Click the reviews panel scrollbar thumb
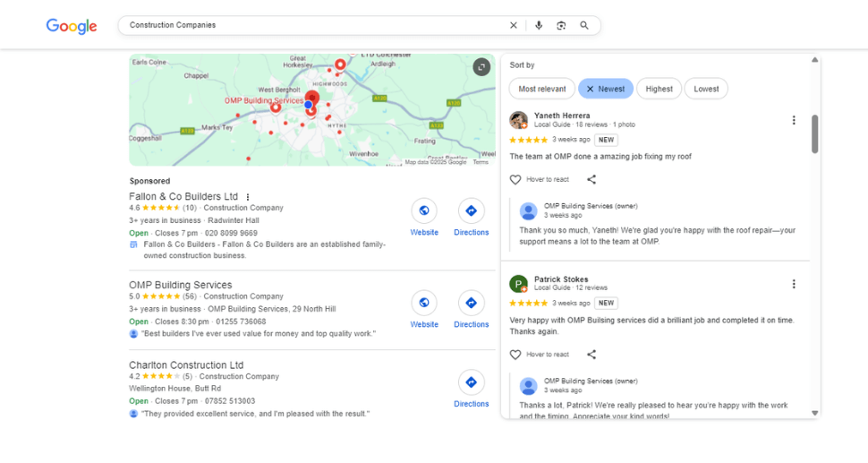 (x=815, y=133)
